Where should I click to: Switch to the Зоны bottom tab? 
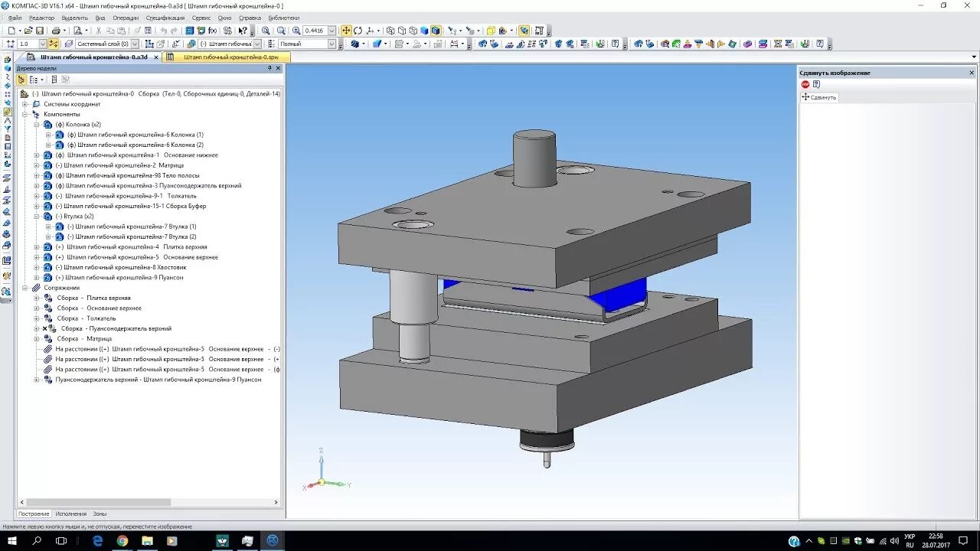100,514
